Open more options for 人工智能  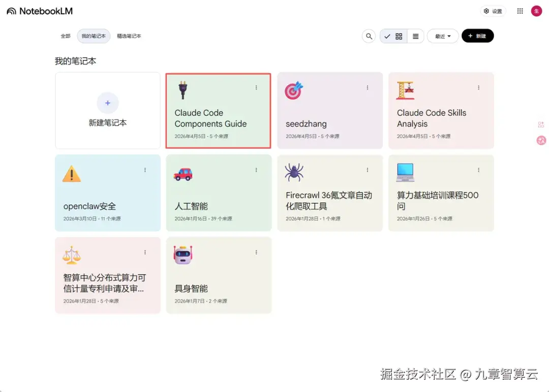click(x=256, y=170)
